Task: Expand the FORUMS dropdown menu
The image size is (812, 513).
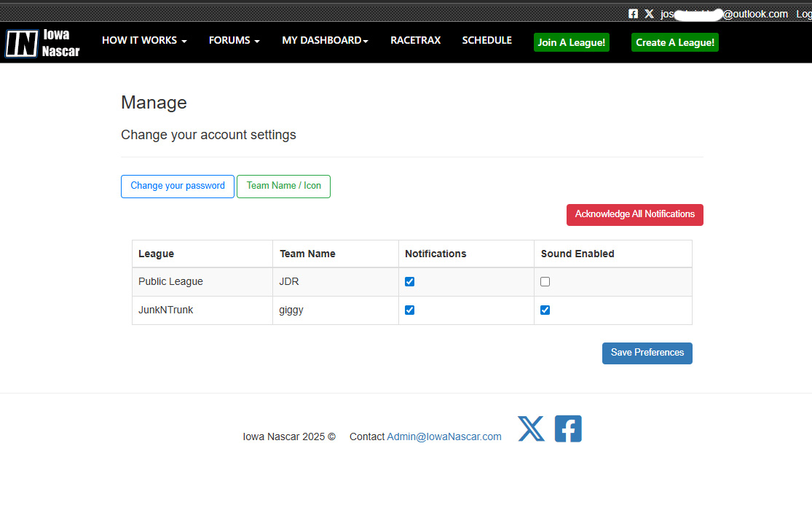Action: [234, 40]
